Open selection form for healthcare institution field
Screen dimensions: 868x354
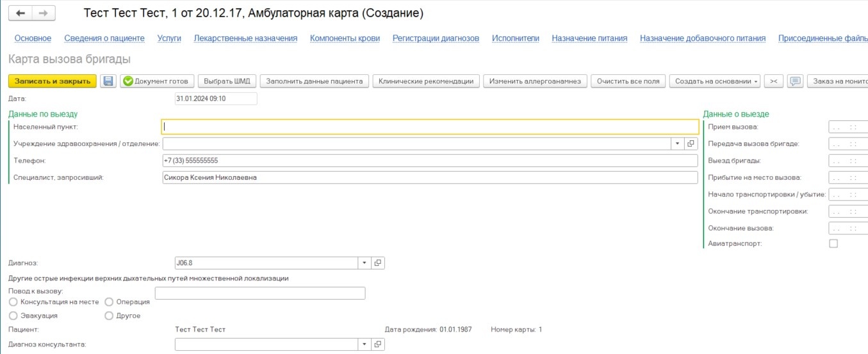[x=691, y=144]
